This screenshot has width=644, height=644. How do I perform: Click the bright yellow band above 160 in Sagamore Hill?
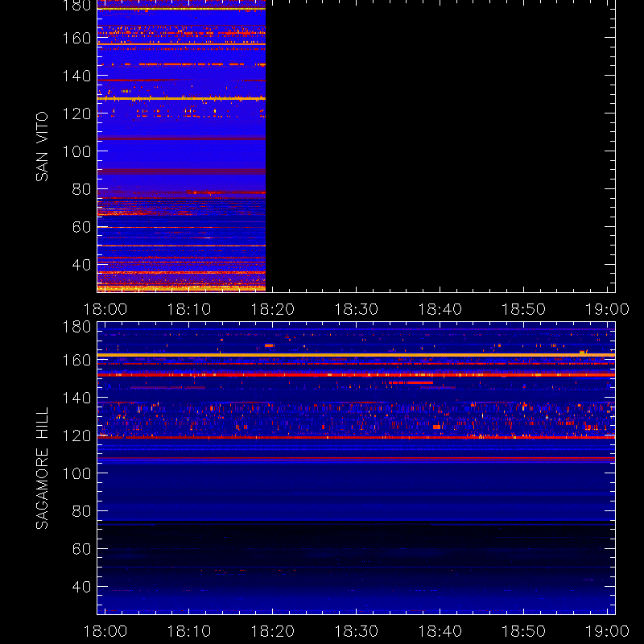356,355
